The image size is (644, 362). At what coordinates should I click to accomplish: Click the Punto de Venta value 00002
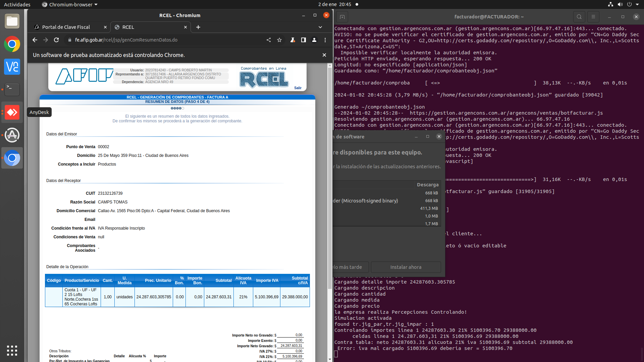point(104,147)
